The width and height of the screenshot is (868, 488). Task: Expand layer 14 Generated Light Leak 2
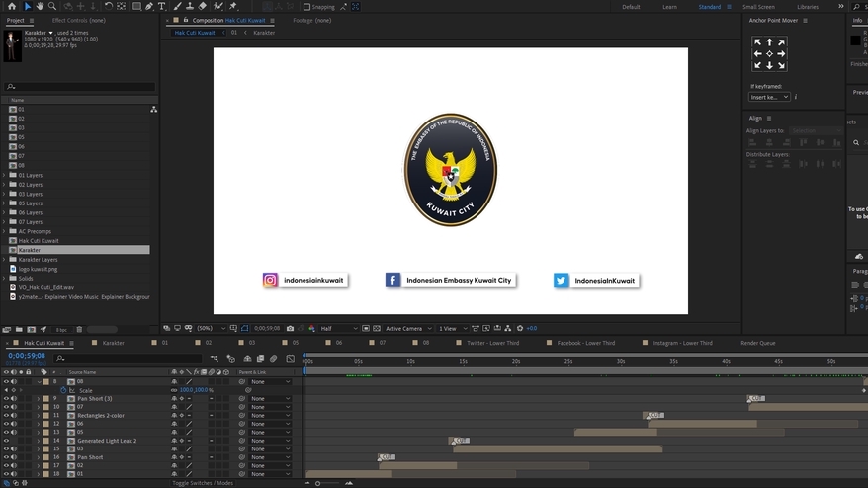coord(39,441)
